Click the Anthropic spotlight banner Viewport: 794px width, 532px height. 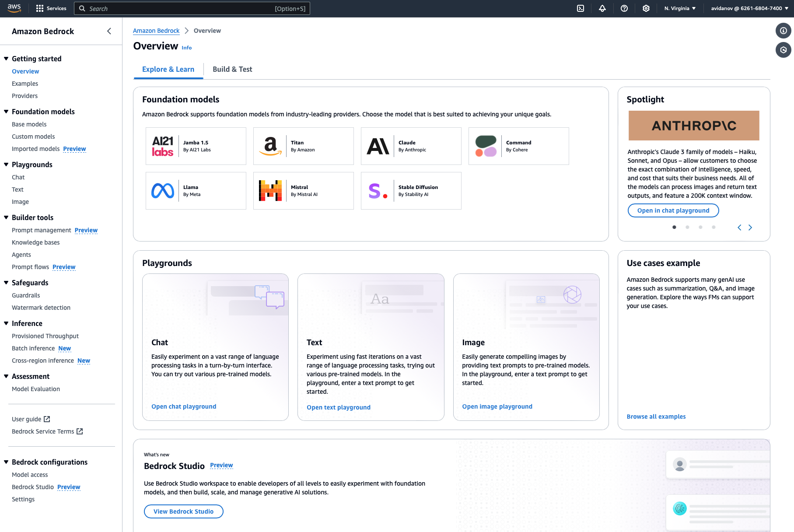694,126
